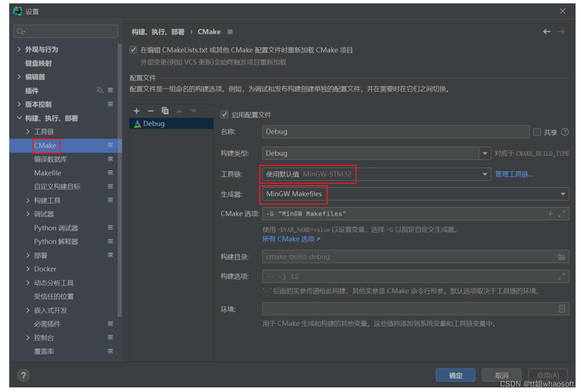
Task: Remove selected profile with minus icon
Action: [151, 111]
